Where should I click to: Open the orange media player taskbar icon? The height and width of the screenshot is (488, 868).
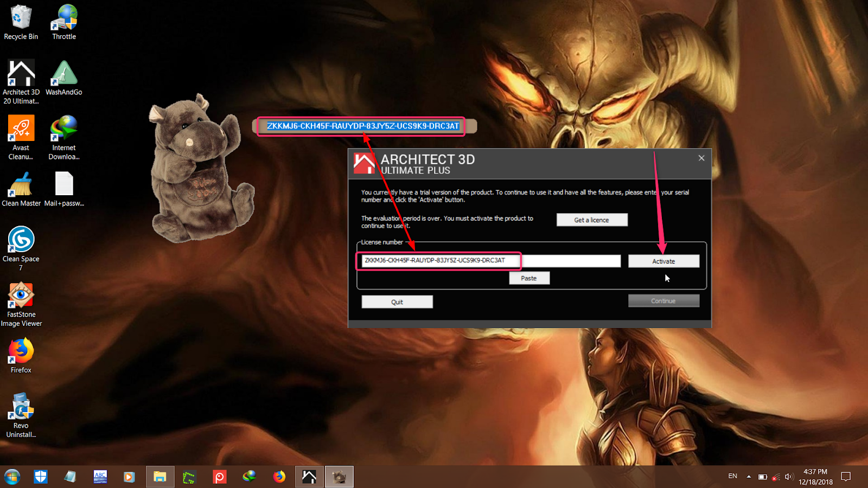[129, 477]
